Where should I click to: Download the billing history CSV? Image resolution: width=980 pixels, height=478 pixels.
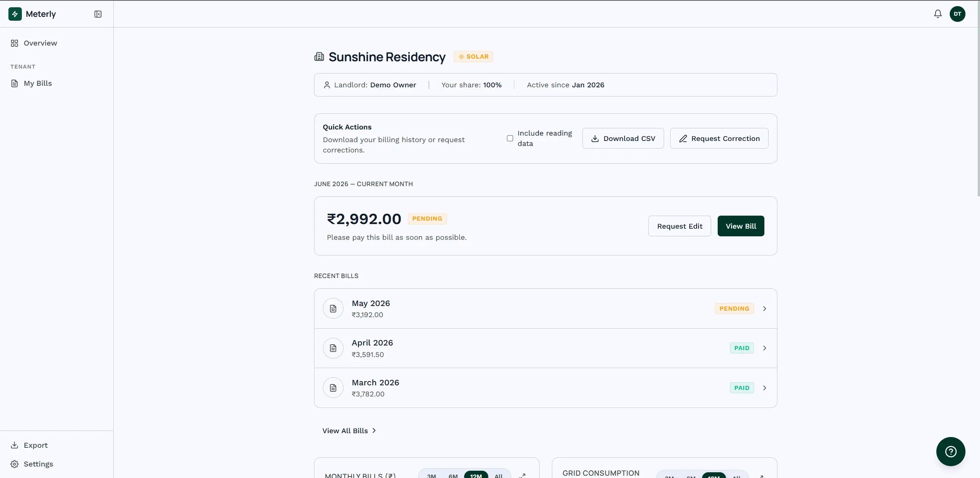623,138
